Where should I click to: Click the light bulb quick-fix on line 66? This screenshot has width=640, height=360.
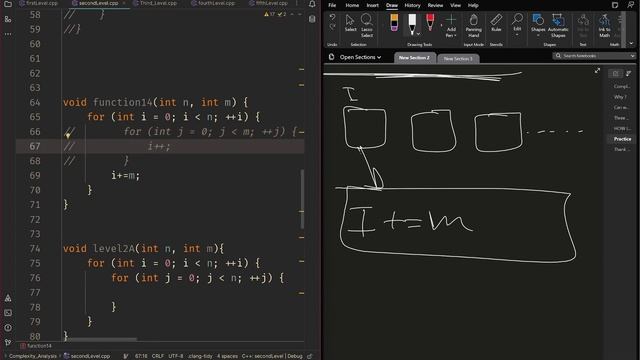click(68, 135)
